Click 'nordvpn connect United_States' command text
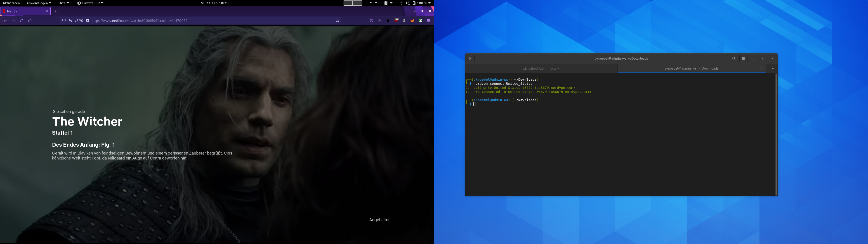868x244 pixels. [503, 84]
